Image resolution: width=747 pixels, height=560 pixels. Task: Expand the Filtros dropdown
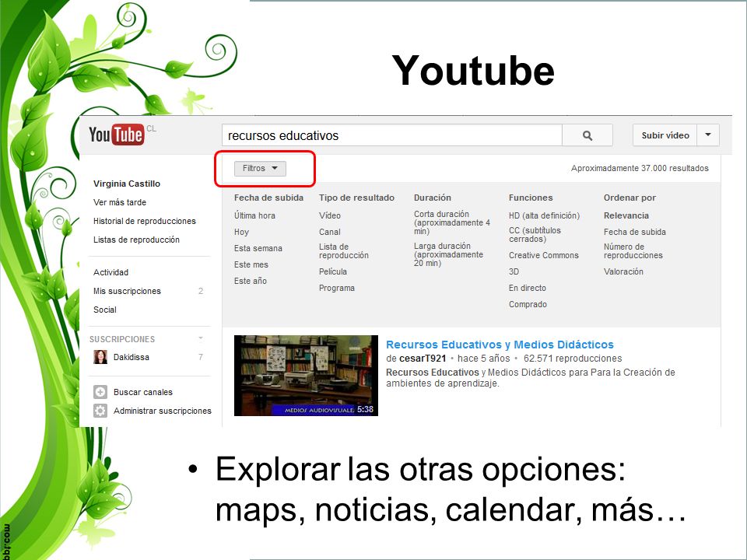260,169
